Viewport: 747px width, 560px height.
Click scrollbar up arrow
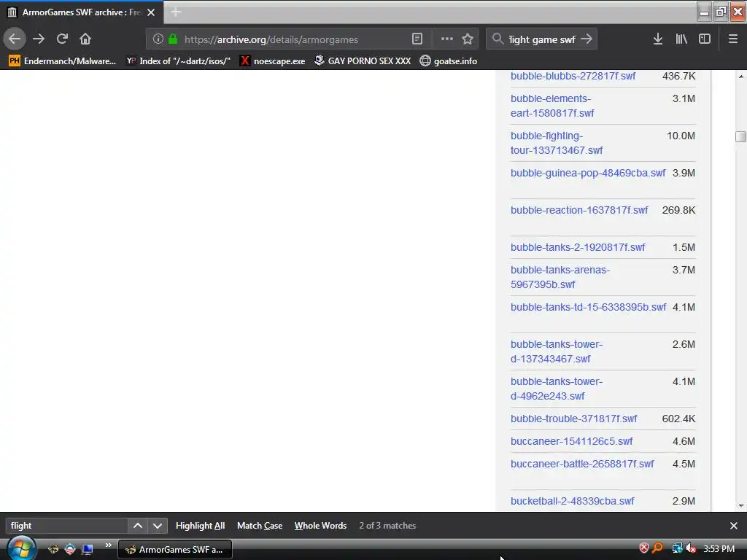[741, 76]
